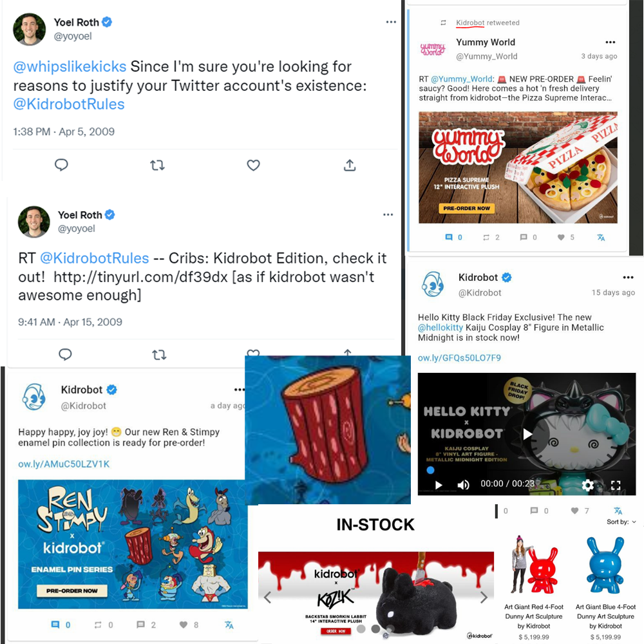Expand the Sort by dropdown

(x=621, y=522)
